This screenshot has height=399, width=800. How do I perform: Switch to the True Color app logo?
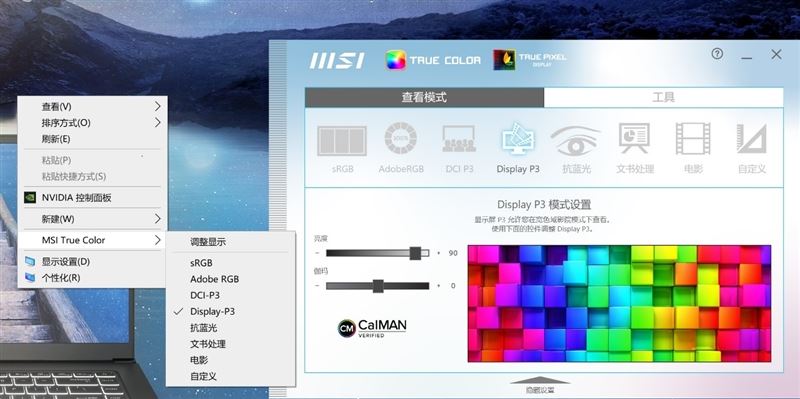433,60
